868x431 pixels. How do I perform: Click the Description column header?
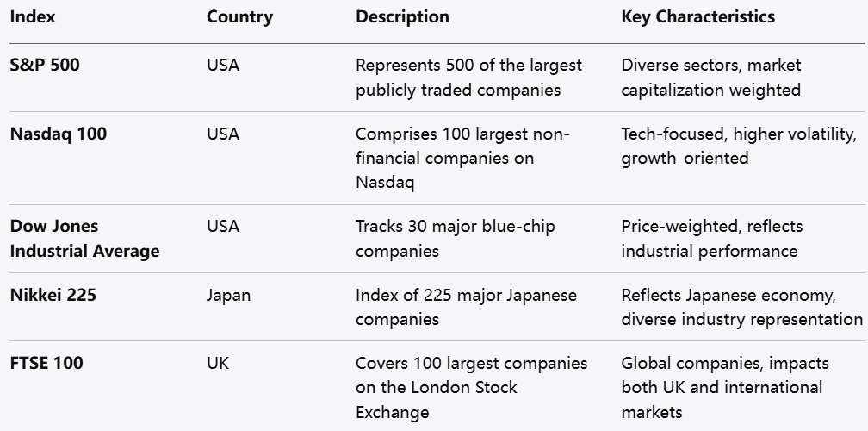[x=402, y=17]
